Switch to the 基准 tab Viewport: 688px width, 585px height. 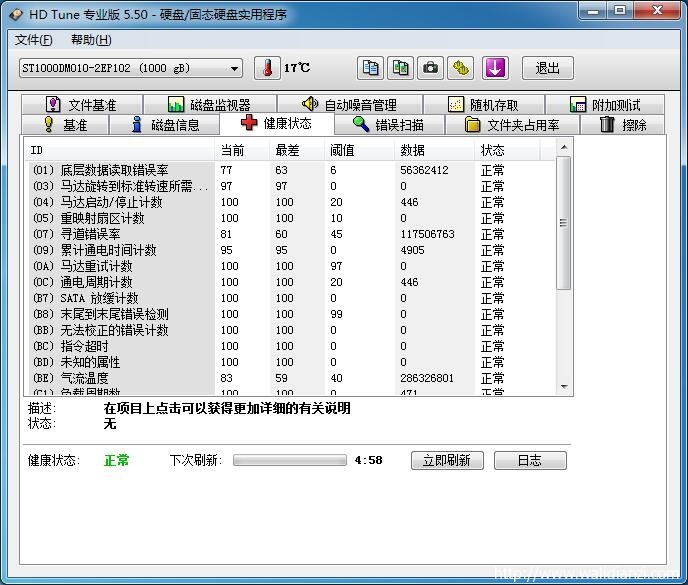65,125
